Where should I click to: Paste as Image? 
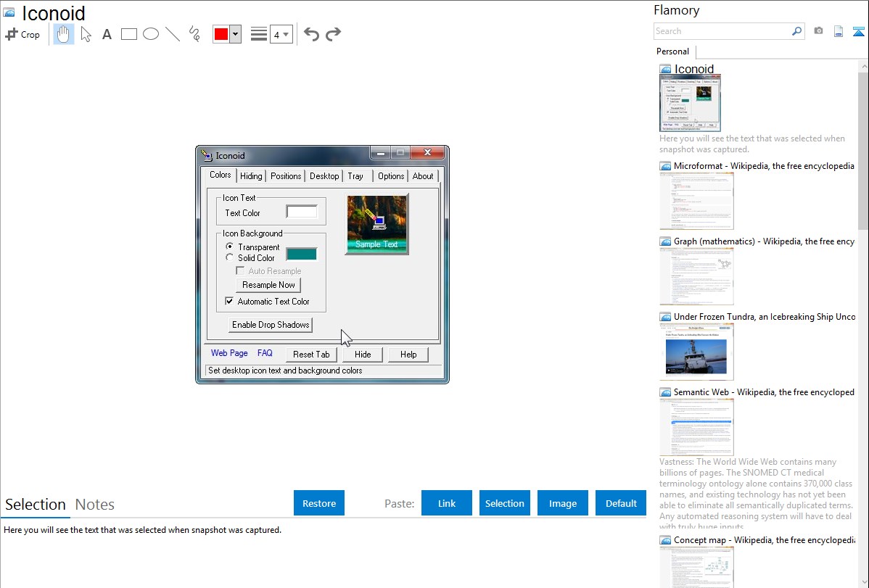point(562,503)
